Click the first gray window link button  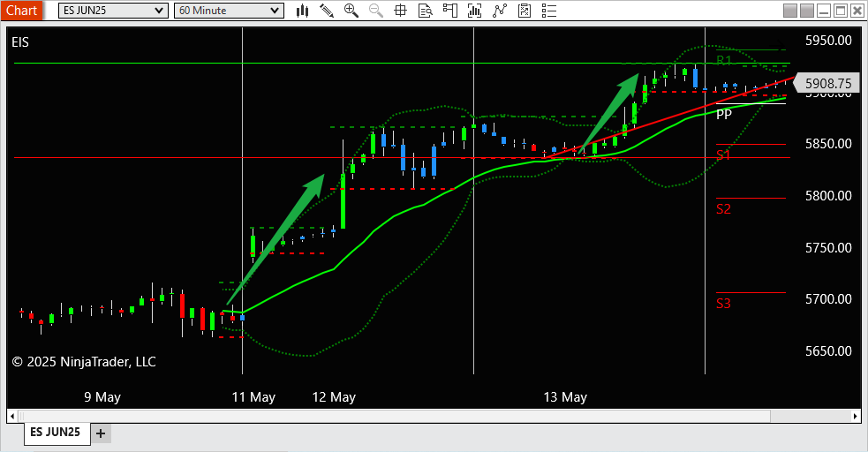[x=790, y=11]
